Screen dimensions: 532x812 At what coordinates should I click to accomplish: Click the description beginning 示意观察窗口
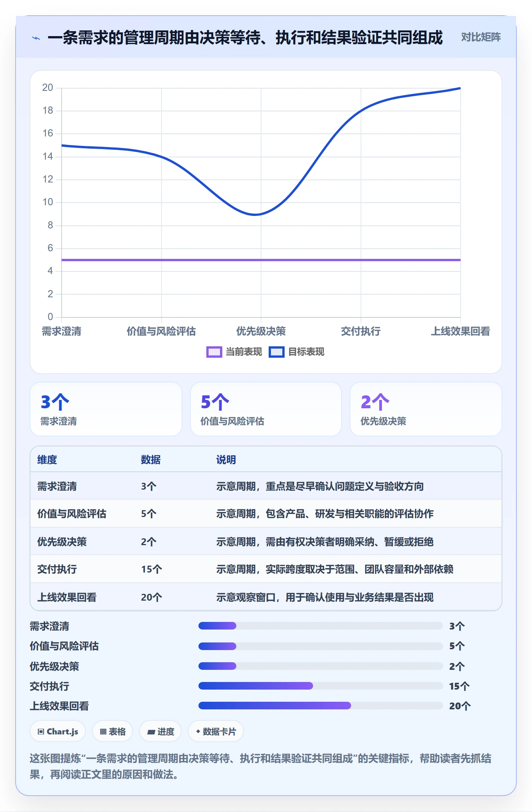(x=325, y=597)
